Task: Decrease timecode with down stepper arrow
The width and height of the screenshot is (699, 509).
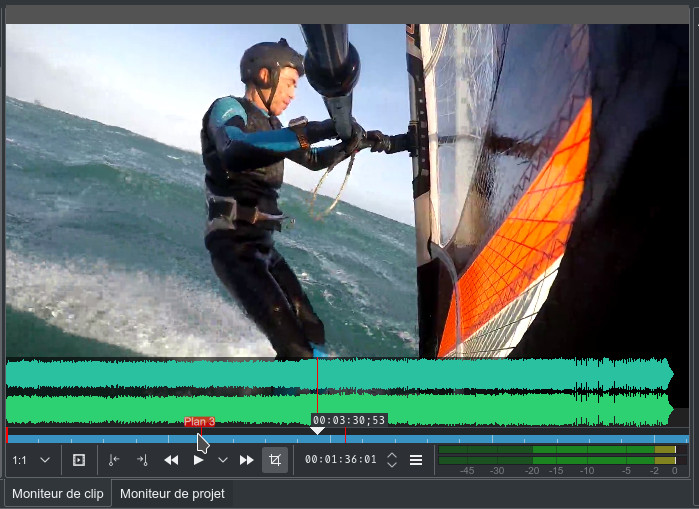Action: pyautogui.click(x=392, y=464)
